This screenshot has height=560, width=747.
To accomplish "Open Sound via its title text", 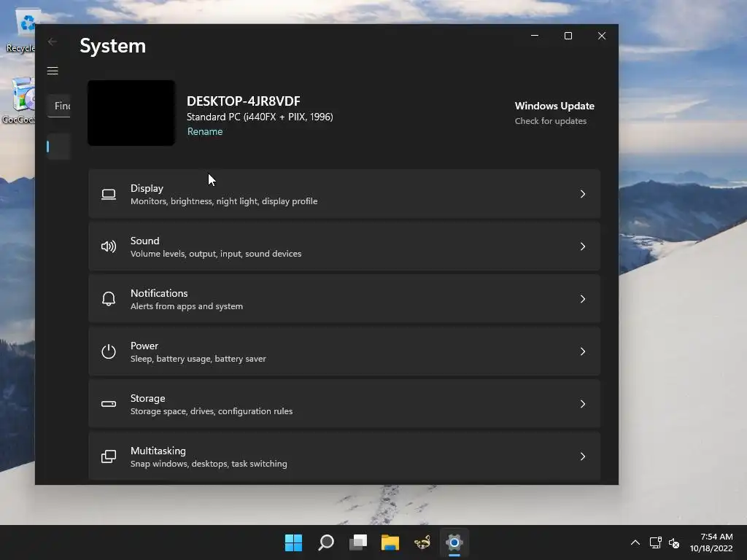I will coord(145,241).
